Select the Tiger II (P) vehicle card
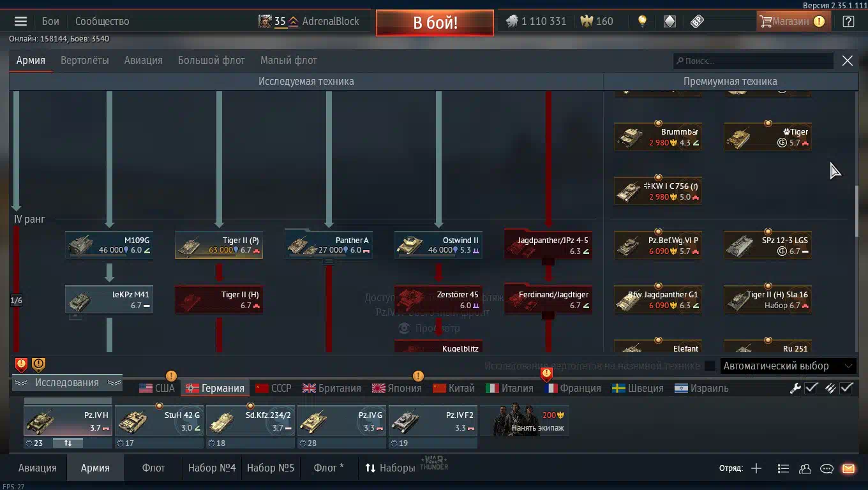Viewport: 868px width, 490px height. [x=219, y=245]
